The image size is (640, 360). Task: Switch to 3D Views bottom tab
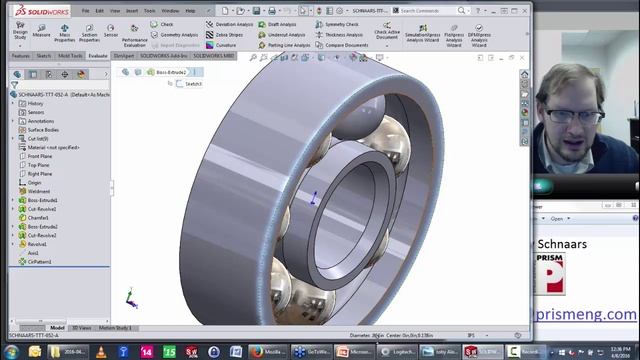(x=81, y=328)
